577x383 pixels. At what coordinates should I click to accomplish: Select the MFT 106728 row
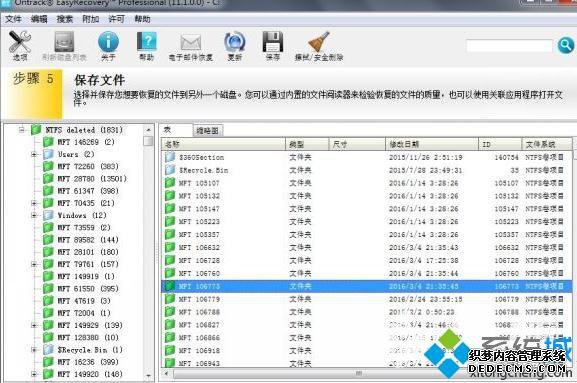point(367,260)
